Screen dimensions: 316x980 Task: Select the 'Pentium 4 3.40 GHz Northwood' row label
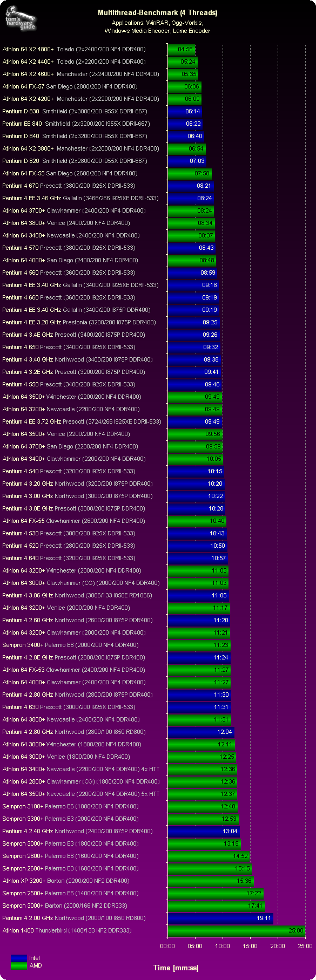[x=78, y=359]
